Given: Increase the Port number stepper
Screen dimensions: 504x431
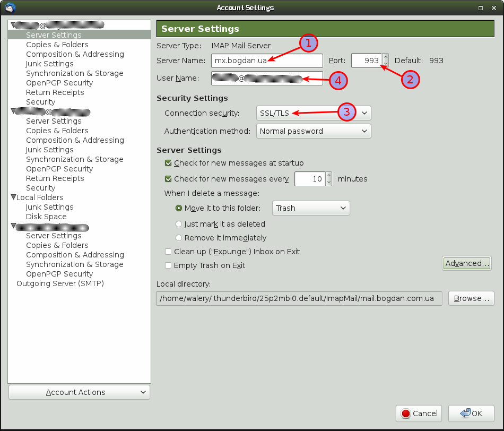Looking at the screenshot, I should click(385, 57).
